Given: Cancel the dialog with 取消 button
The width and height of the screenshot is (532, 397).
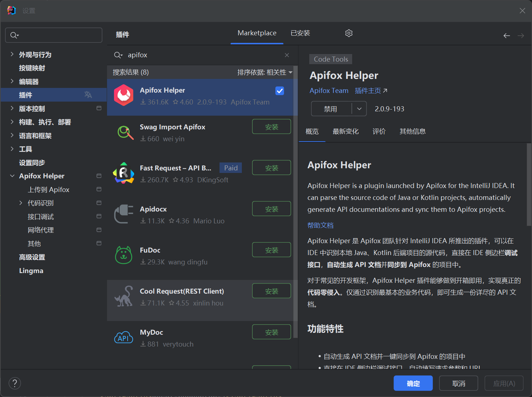Looking at the screenshot, I should click(x=458, y=383).
